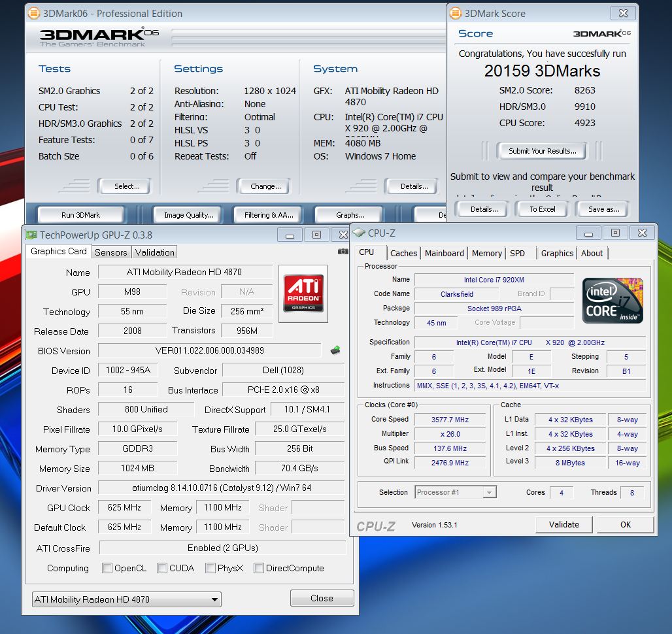Open the Memory tab in CPU-Z
The image size is (672, 634).
[487, 253]
